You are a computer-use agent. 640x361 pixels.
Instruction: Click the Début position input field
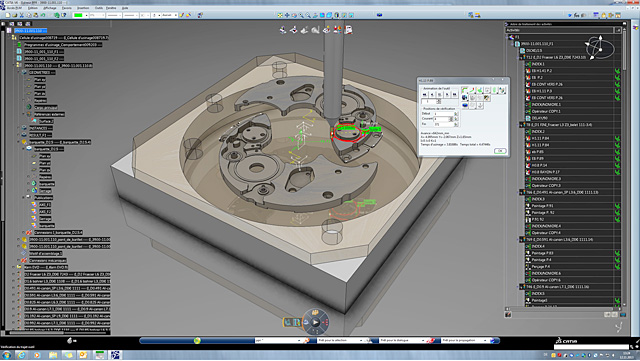pos(443,114)
